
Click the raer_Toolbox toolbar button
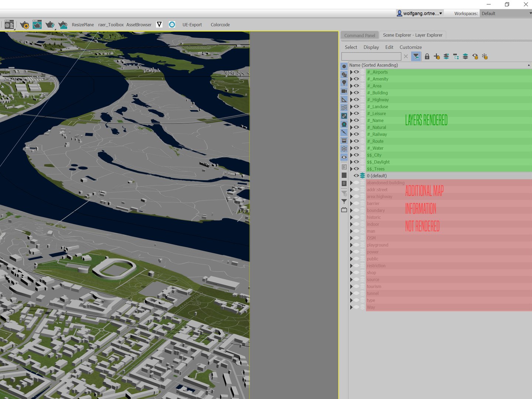111,25
